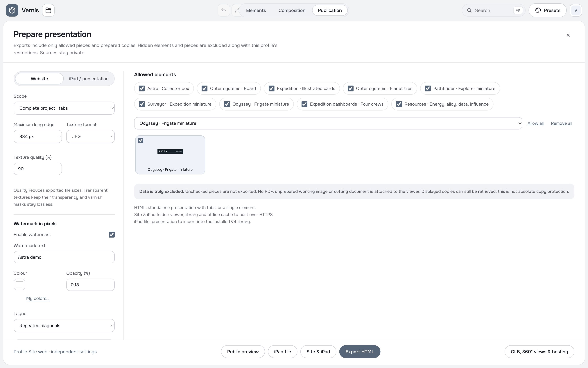Toggle Resources · Energy, alloy, data checkbox
The width and height of the screenshot is (588, 368).
[x=399, y=104]
